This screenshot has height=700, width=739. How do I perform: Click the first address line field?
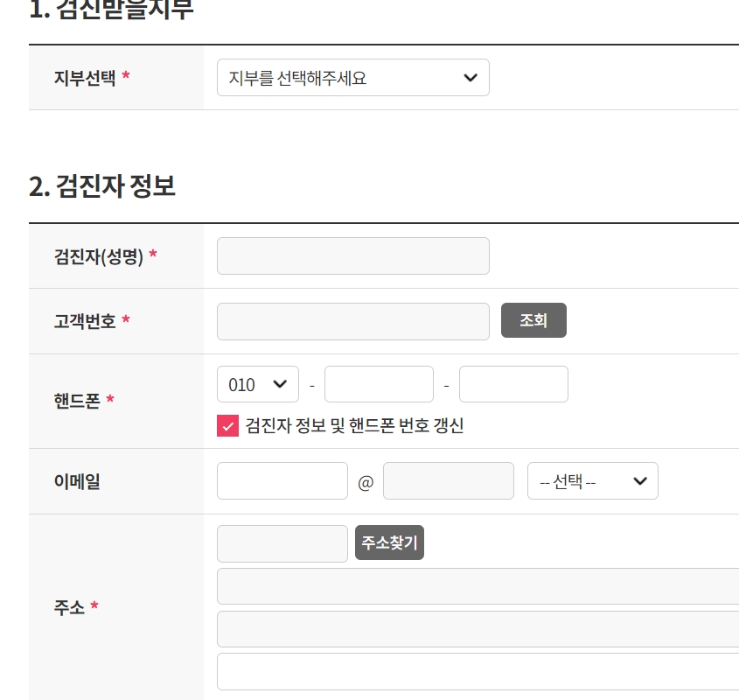(478, 586)
